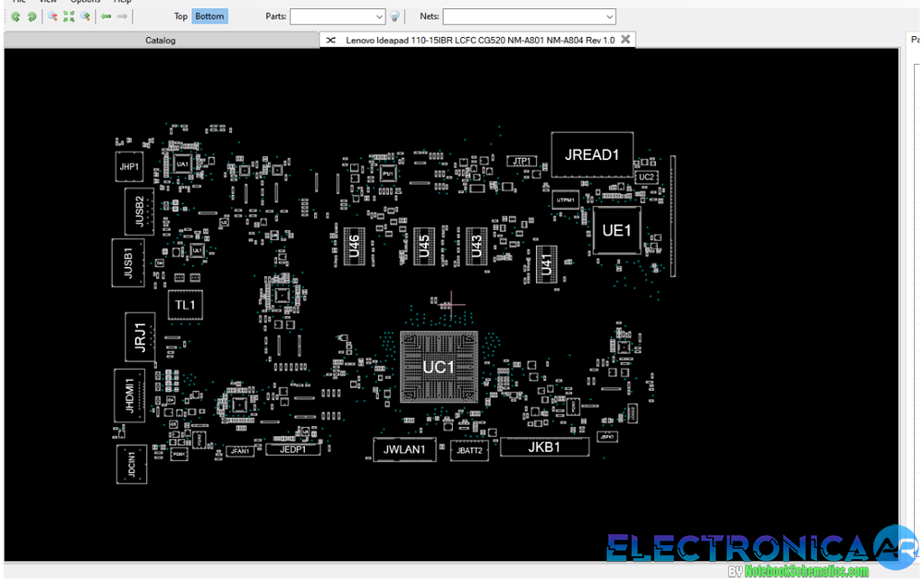Image resolution: width=924 pixels, height=584 pixels.
Task: Select the zoom out magnifier icon
Action: tap(53, 16)
